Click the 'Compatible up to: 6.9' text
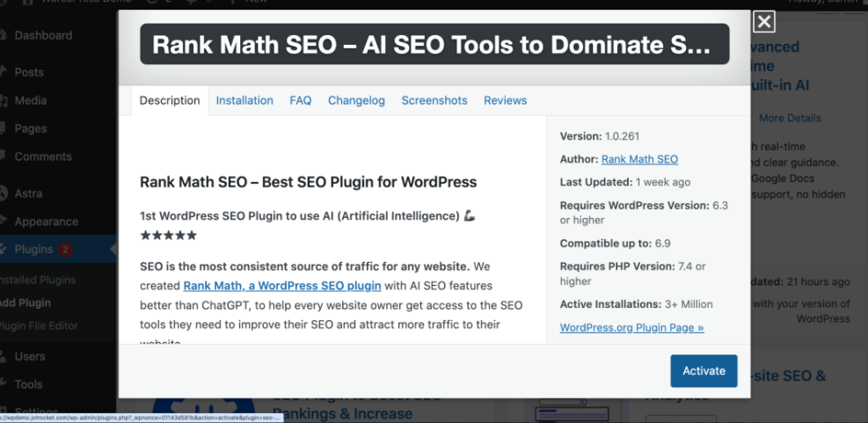 coord(616,244)
